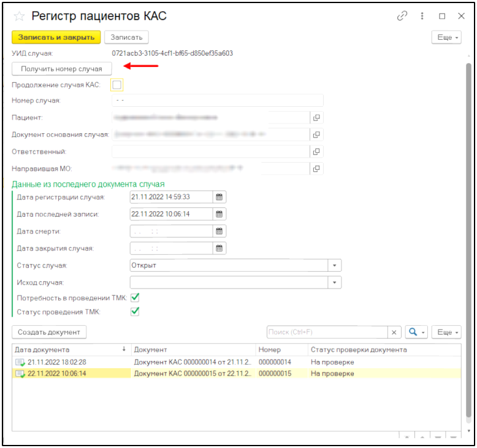Open the Еще menu above the documents table
477x448 pixels.
pyautogui.click(x=448, y=332)
